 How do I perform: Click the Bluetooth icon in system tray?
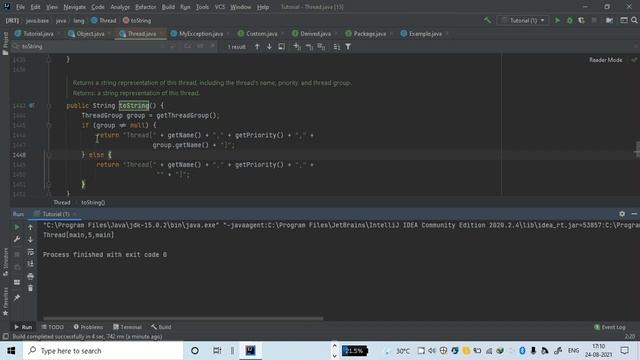coord(522,351)
